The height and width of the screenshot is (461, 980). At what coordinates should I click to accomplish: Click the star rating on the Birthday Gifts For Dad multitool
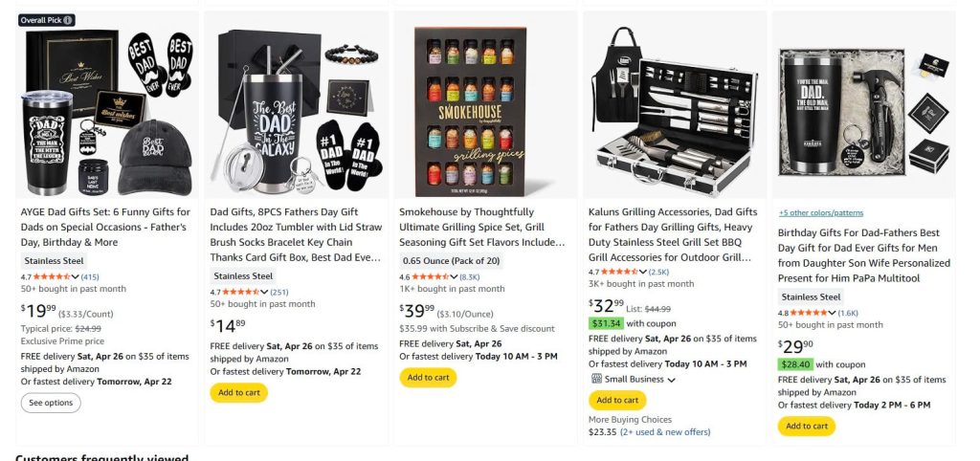809,313
